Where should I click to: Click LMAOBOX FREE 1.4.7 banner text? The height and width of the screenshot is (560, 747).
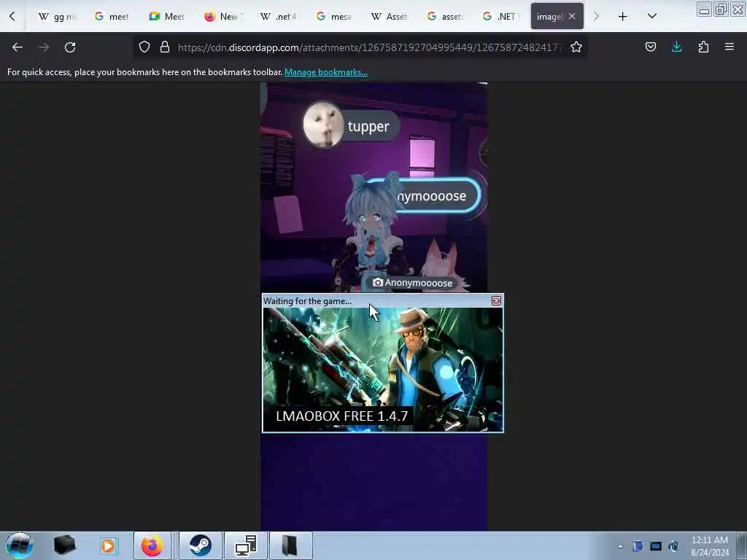pos(342,416)
